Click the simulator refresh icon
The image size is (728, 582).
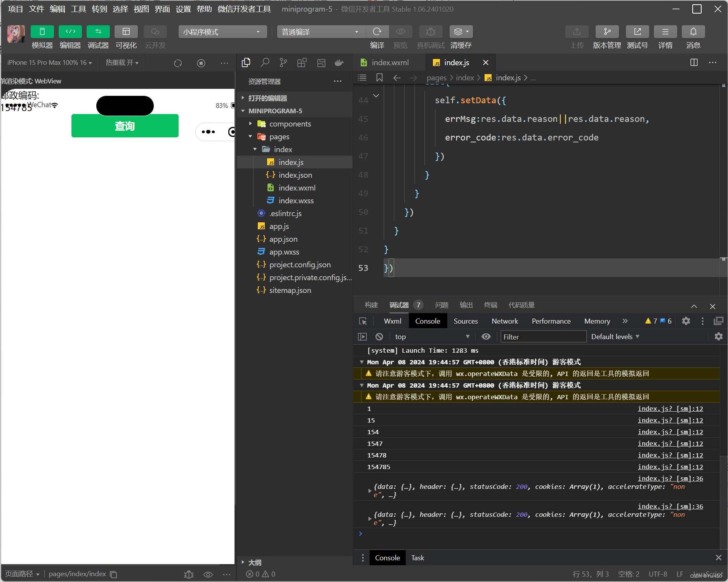click(178, 63)
